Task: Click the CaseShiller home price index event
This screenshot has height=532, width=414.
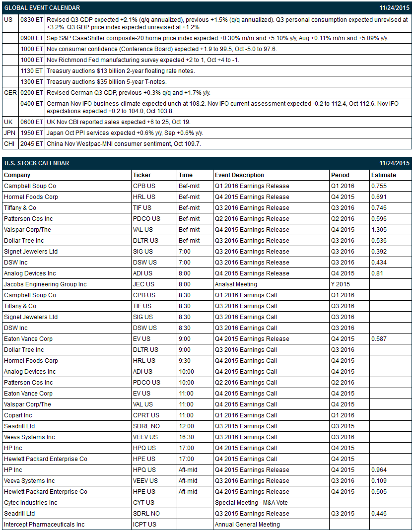Action: pos(217,38)
